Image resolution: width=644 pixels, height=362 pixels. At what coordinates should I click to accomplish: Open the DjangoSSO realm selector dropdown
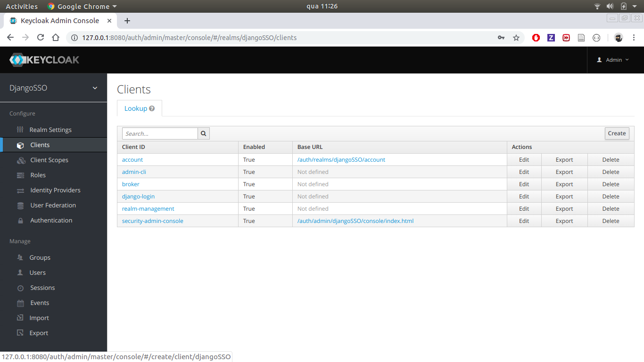[x=53, y=88]
